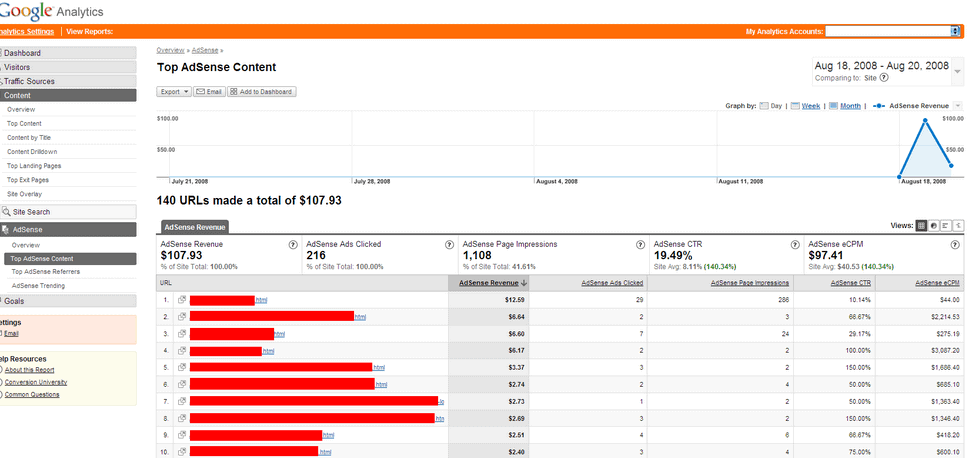Click row 1 revenue value $12.59

click(x=514, y=300)
